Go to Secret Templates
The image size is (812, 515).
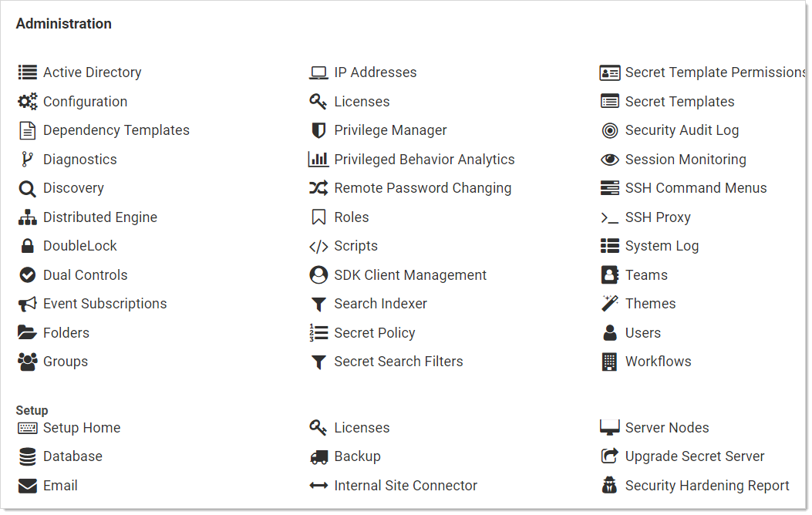point(679,102)
